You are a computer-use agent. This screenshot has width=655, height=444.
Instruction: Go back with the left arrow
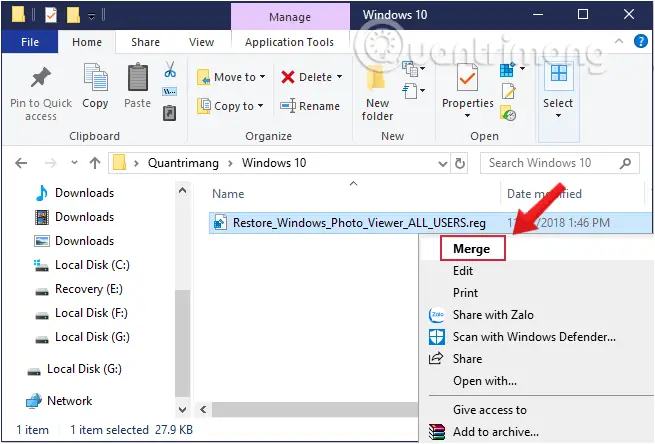point(21,163)
